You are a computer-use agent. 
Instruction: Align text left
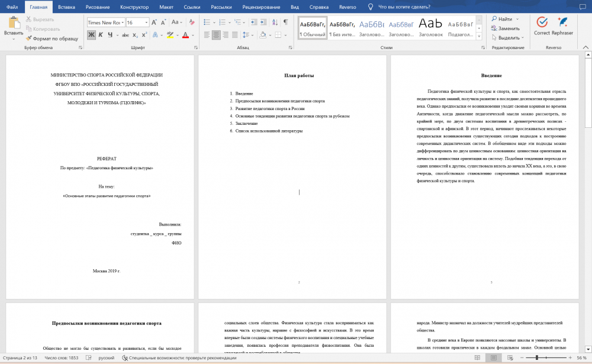pos(207,35)
